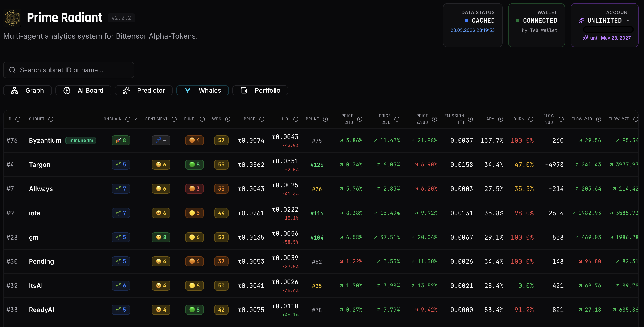Select the iota subnet row
Viewport: 644px width, 327px height.
(321, 213)
